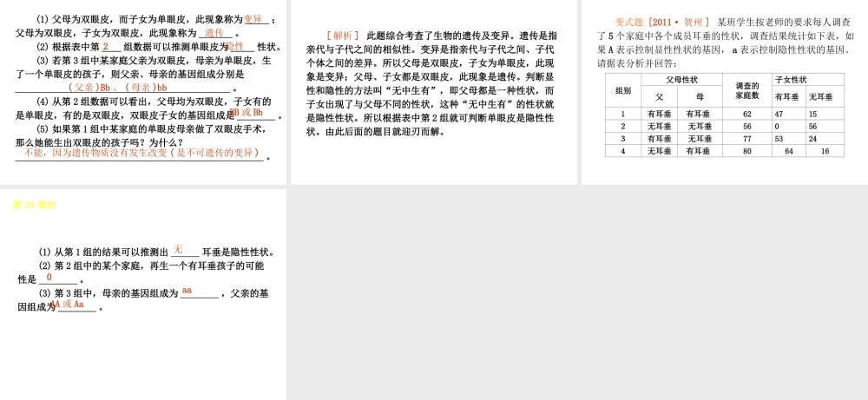868x400 pixels.
Task: Open the slide thumbnail with question (1) 父母为双眼皮
Action: point(143,92)
